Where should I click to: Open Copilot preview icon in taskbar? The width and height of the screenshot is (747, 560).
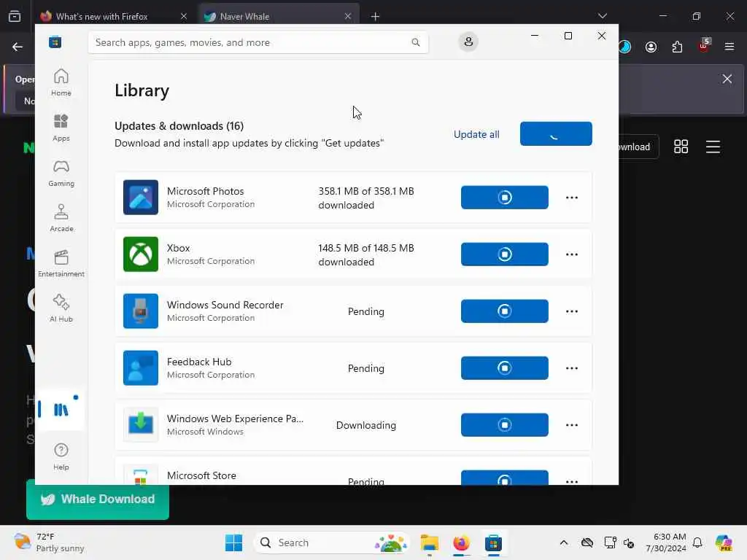point(724,542)
